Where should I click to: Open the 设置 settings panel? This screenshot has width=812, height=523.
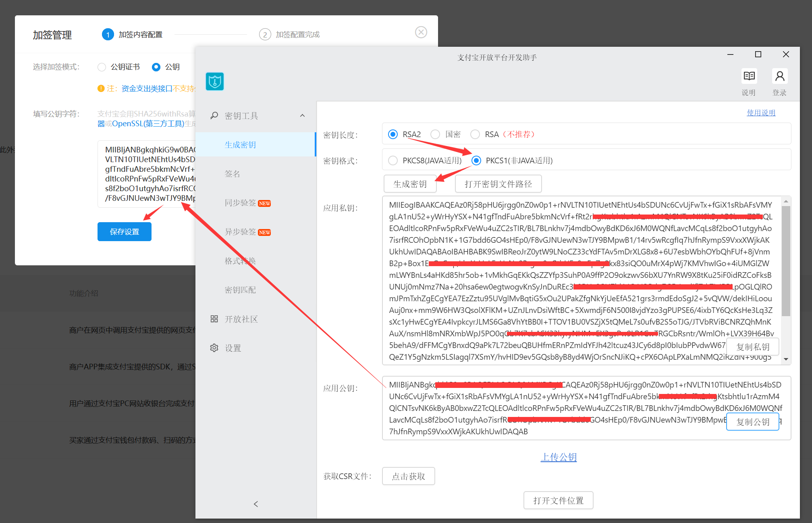[x=233, y=348]
